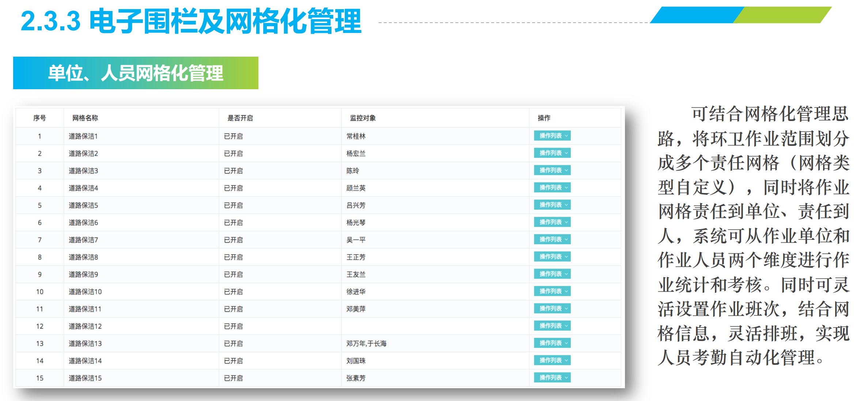868x401 pixels.
Task: Open 操作列表 dropdown for 道路保洁3
Action: coord(552,170)
